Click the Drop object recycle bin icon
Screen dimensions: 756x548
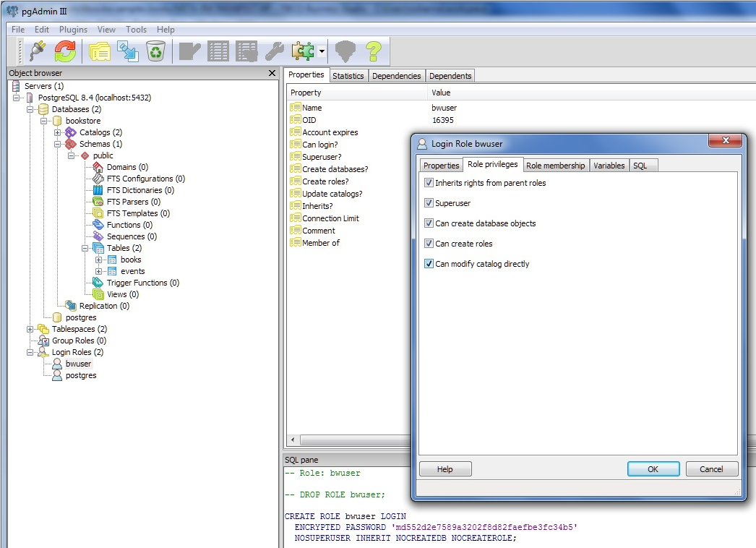coord(155,51)
